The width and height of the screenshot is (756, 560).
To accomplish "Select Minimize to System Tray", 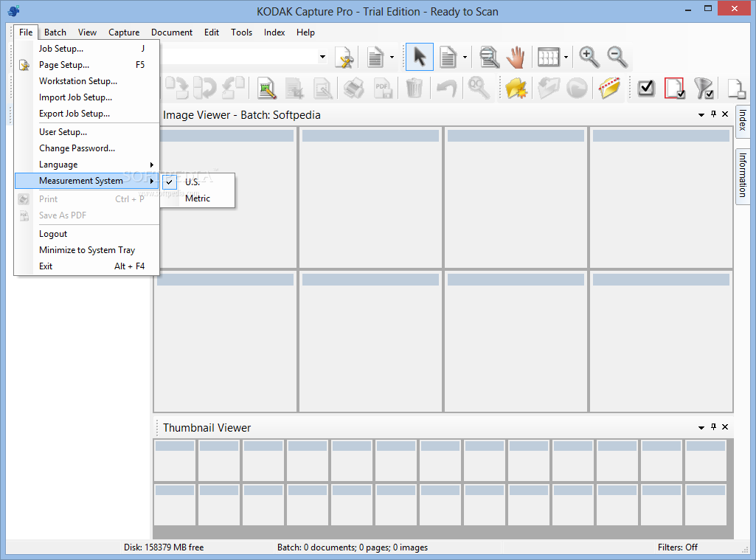I will pyautogui.click(x=87, y=250).
